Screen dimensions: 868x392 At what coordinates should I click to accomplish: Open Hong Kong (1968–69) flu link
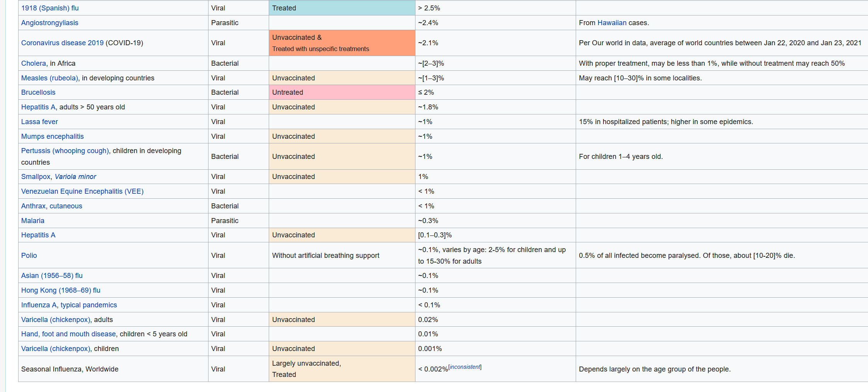pyautogui.click(x=61, y=290)
